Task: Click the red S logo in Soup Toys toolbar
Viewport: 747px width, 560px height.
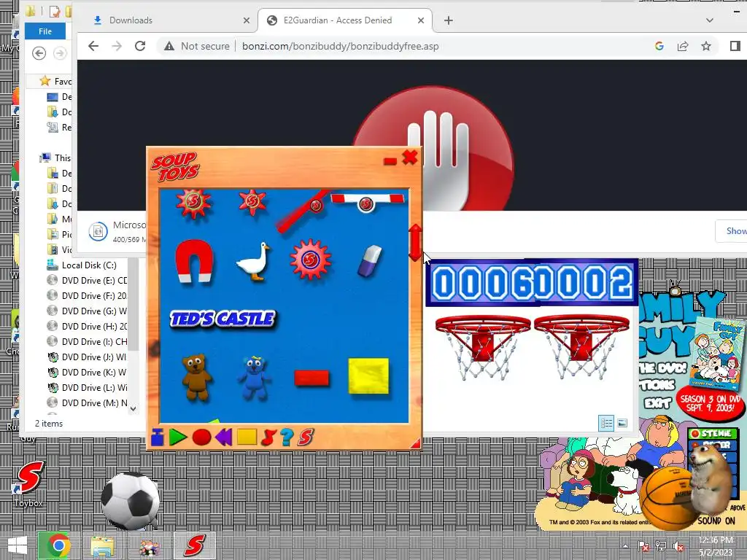Action: tap(306, 437)
